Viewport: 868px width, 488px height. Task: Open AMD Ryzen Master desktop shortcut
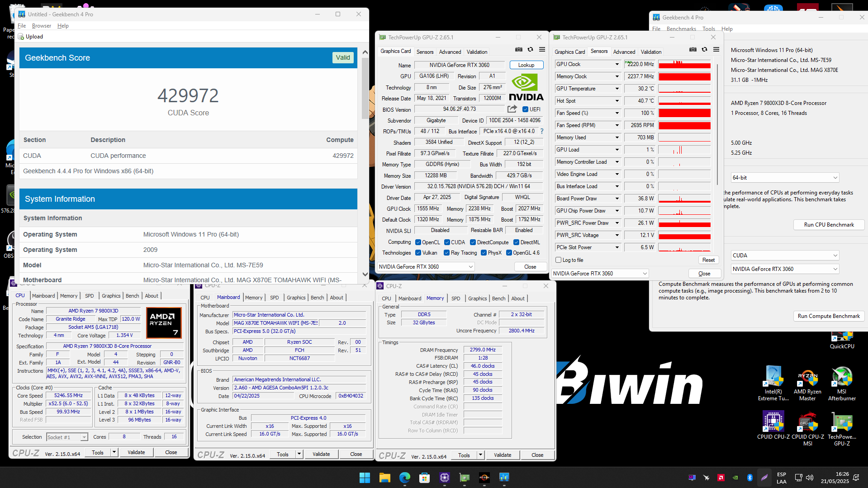(x=807, y=384)
